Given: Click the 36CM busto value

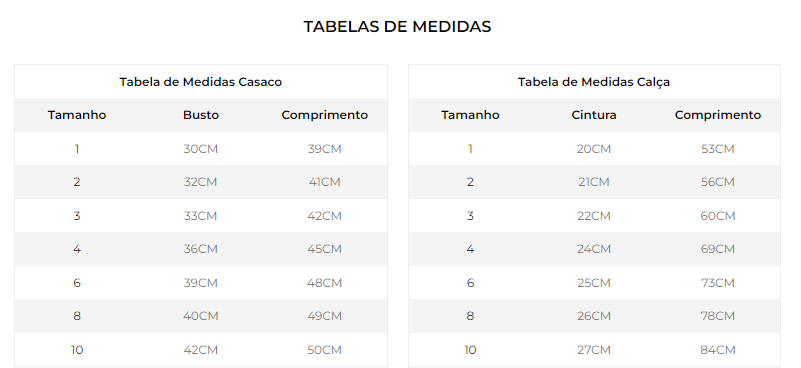Looking at the screenshot, I should coord(201,249).
